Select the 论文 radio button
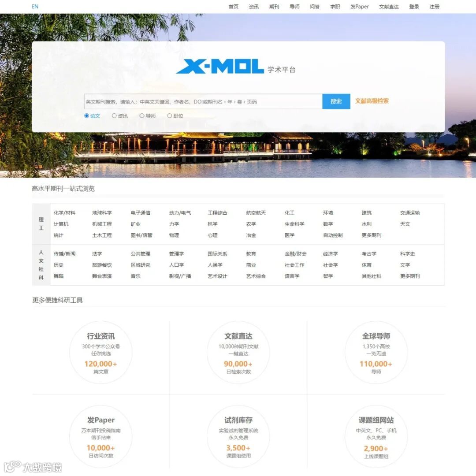 pos(86,115)
